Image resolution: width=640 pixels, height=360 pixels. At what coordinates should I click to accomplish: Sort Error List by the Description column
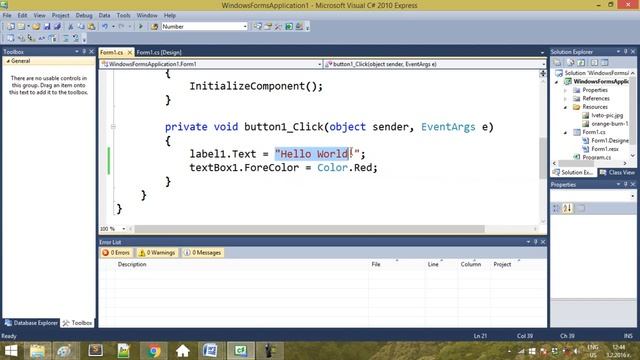pyautogui.click(x=242, y=264)
